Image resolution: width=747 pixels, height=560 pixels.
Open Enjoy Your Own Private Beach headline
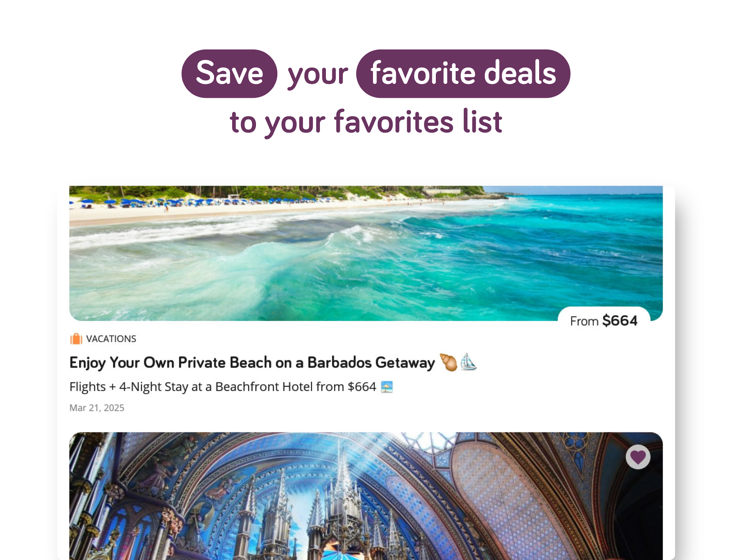tap(252, 362)
